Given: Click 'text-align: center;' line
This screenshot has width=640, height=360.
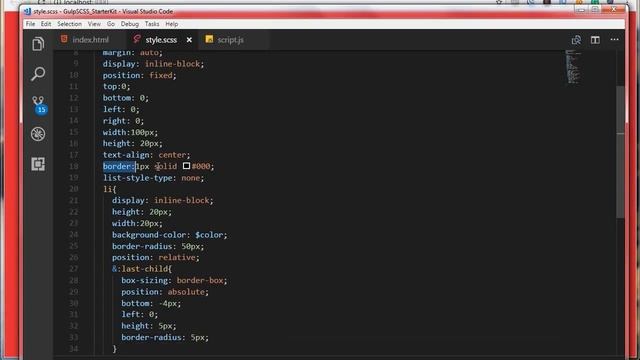Looking at the screenshot, I should pyautogui.click(x=146, y=155).
